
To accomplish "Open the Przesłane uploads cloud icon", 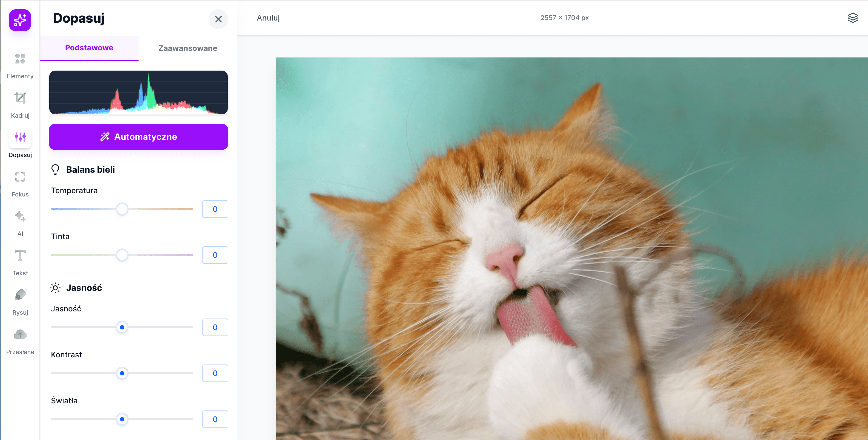I will point(20,335).
